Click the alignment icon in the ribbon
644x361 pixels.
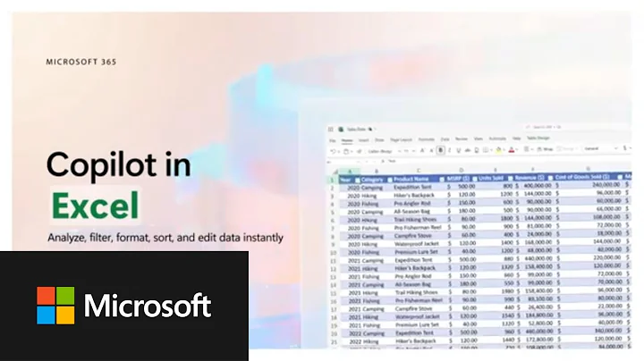coord(526,149)
